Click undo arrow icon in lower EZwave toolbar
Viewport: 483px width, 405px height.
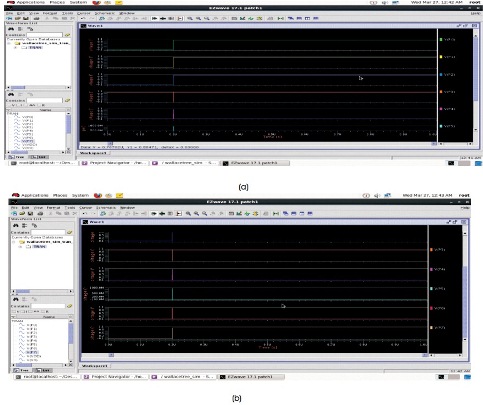(x=85, y=214)
